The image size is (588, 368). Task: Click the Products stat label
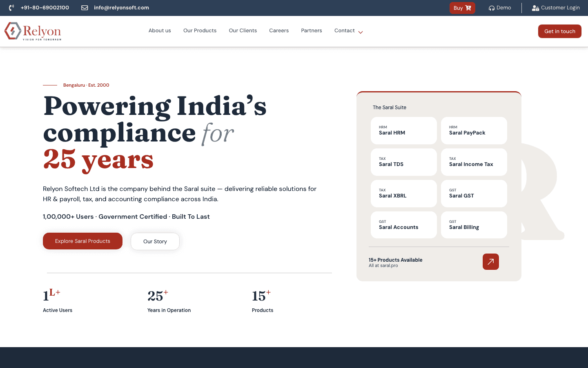263,310
